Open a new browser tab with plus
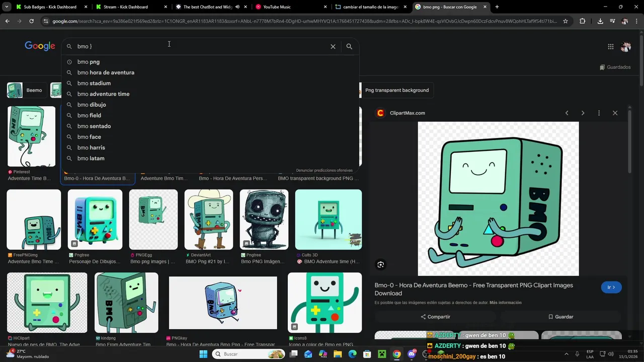Viewport: 644px width, 362px height. click(x=497, y=7)
